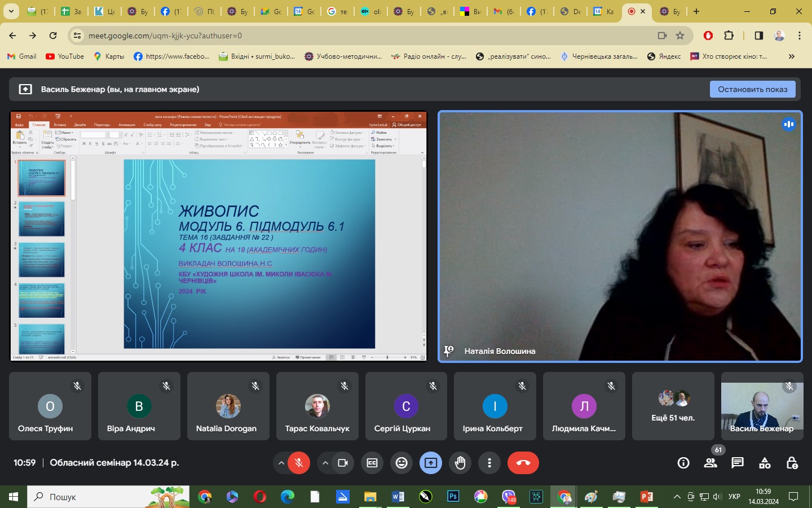Open the three-dot more options menu
This screenshot has width=812, height=508.
pos(489,463)
